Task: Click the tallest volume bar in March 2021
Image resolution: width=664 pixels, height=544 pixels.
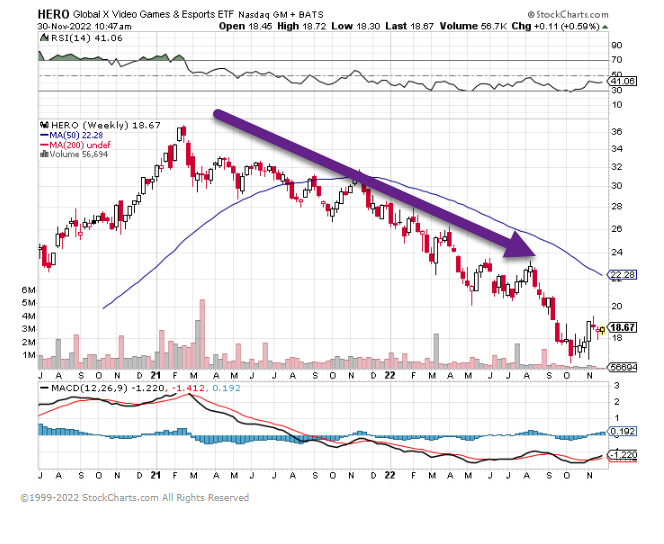Action: point(202,334)
